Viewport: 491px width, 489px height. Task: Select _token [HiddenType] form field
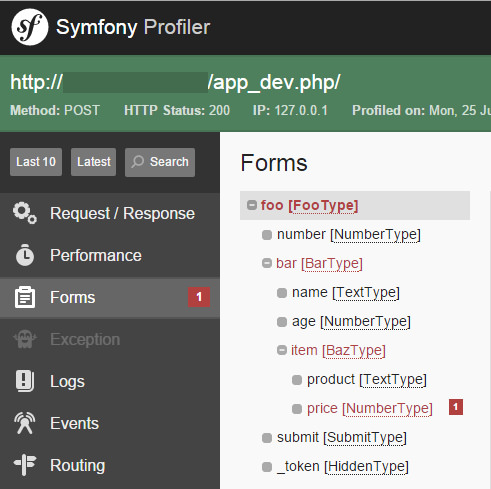pos(343,466)
